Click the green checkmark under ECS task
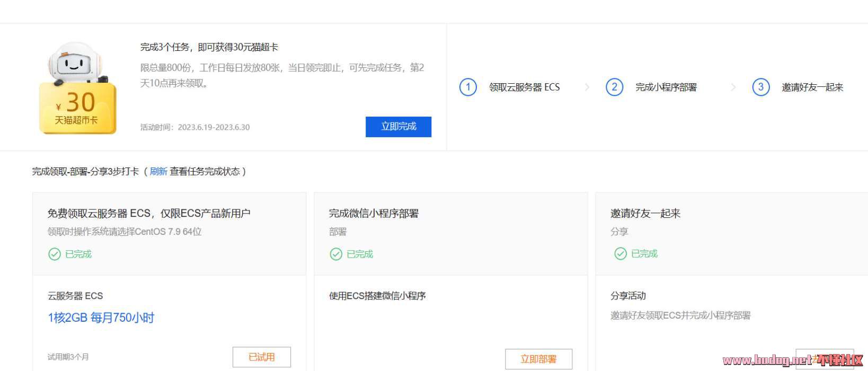This screenshot has height=371, width=868. click(x=55, y=254)
